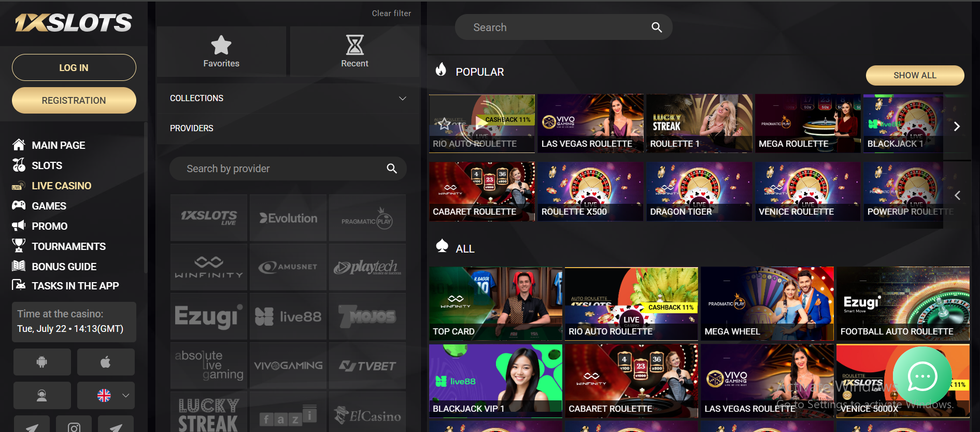Screen dimensions: 980x432
Task: Click the support agent icon
Action: pos(42,396)
